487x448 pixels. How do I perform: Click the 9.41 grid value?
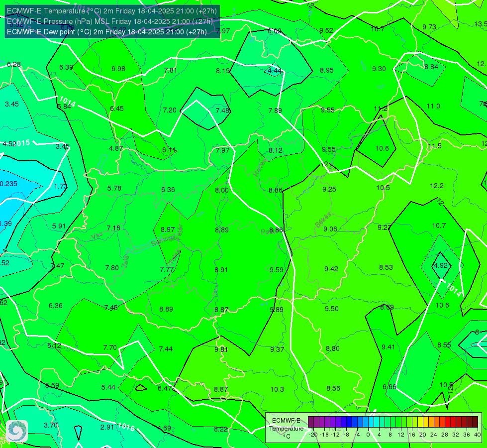pyautogui.click(x=388, y=347)
